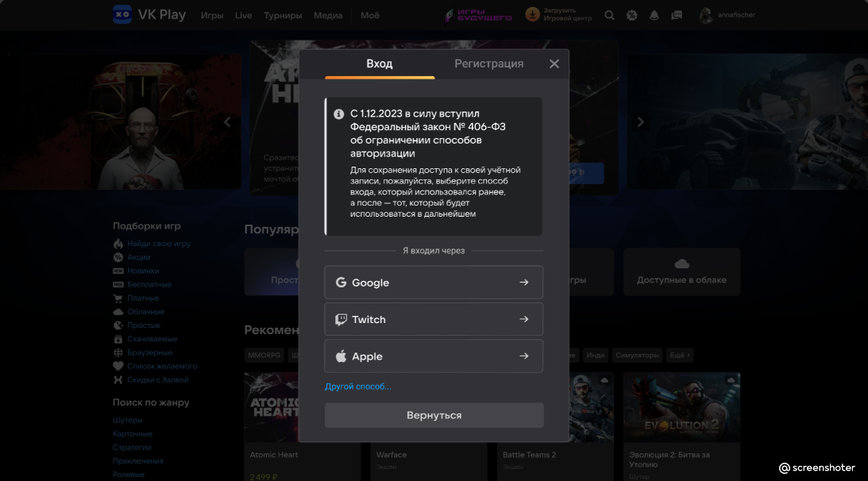Click the Warface game title
The width and height of the screenshot is (868, 481).
(x=392, y=455)
